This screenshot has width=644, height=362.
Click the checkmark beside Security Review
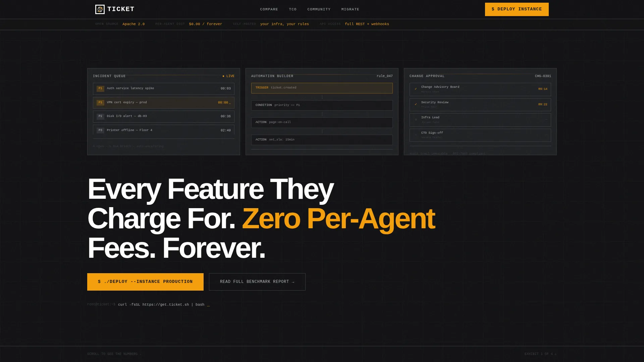point(416,105)
